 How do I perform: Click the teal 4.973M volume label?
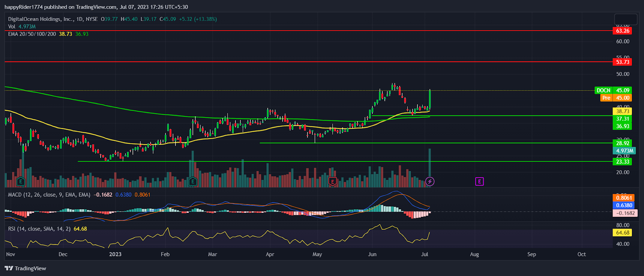[624, 151]
